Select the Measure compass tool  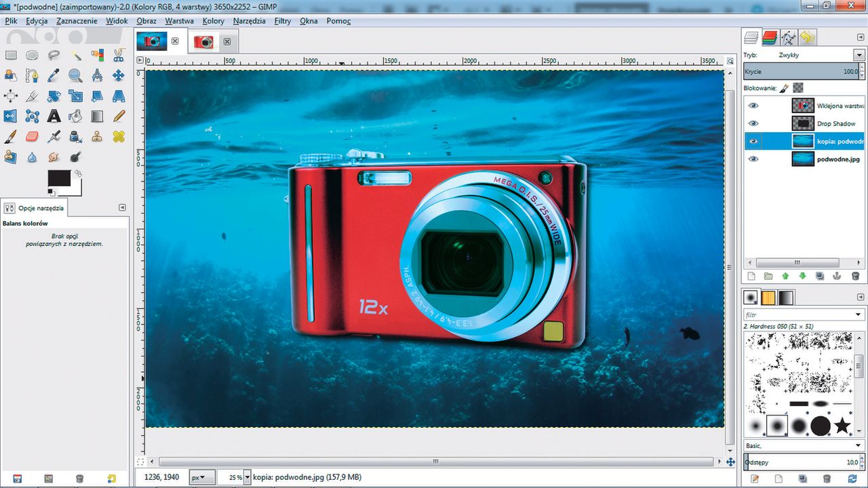[x=97, y=75]
